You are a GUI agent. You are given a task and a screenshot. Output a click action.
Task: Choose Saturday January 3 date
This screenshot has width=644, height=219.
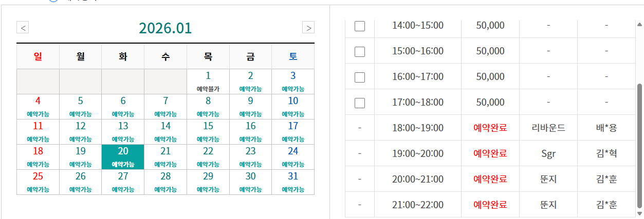(293, 81)
